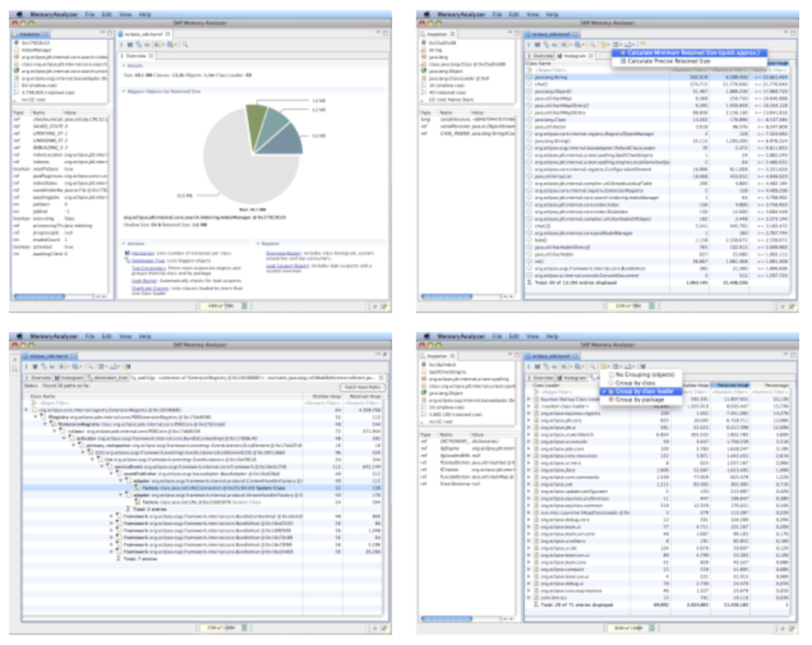
Task: Expand the <system class loader> row
Action: coord(529,407)
